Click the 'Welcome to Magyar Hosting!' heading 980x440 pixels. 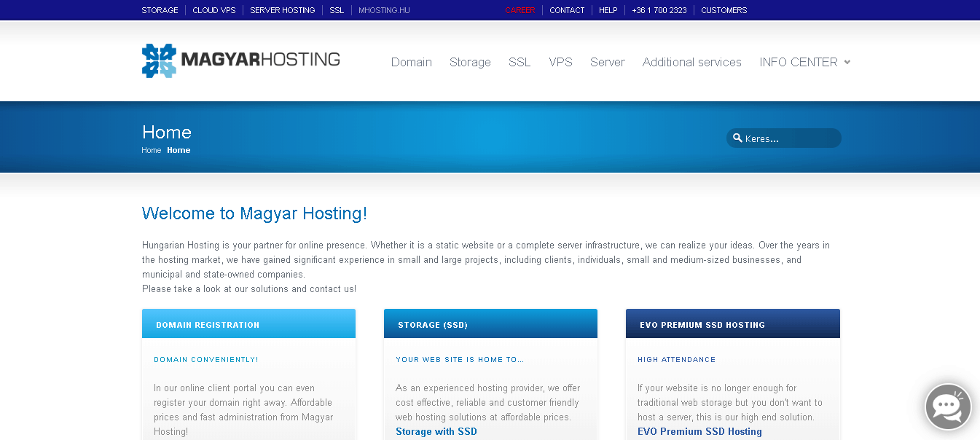[254, 213]
